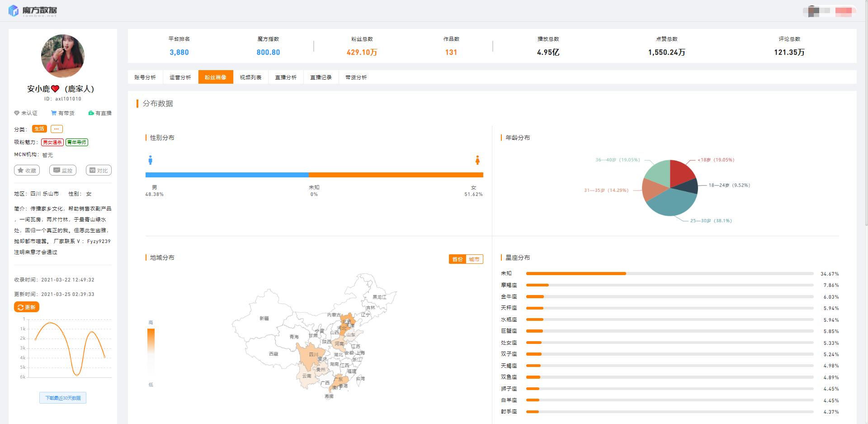Viewport: 868px width, 424px height.
Task: Click the 对比 compare button
Action: [99, 171]
